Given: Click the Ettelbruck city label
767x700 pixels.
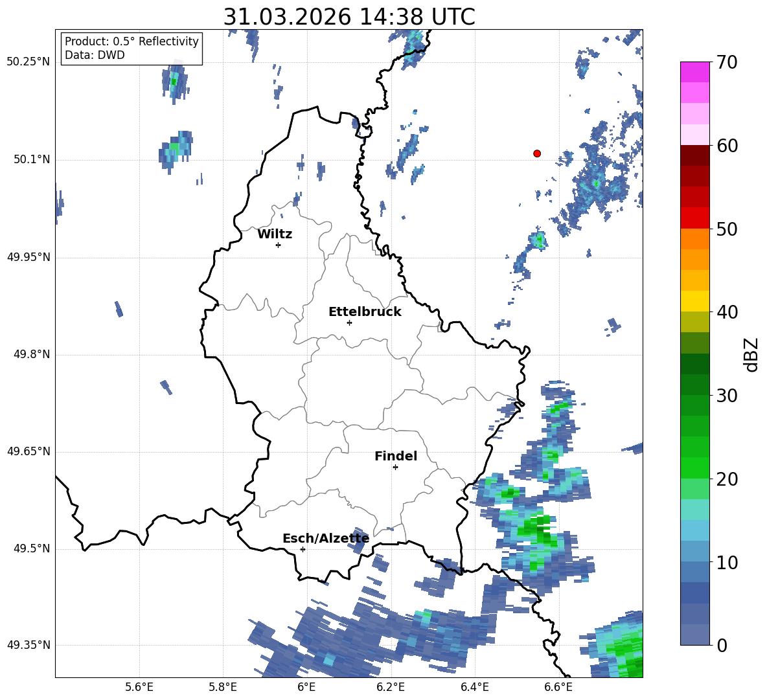Looking at the screenshot, I should coord(365,312).
